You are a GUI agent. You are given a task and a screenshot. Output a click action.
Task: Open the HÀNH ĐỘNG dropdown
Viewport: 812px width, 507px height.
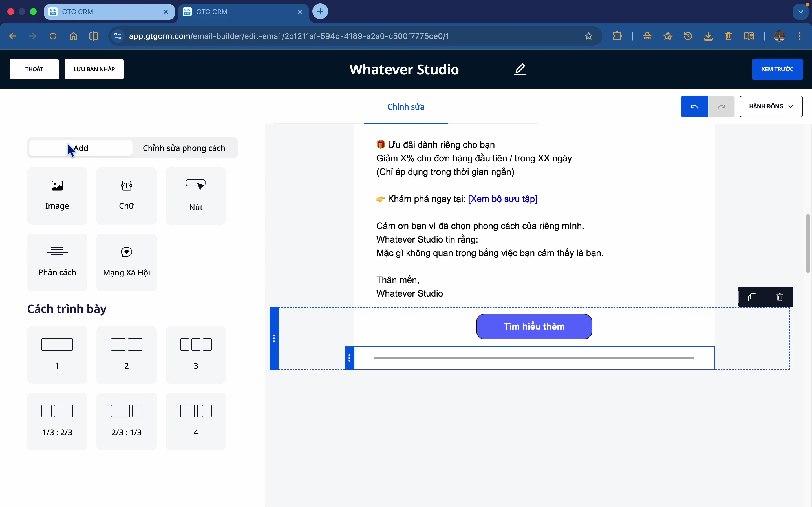pyautogui.click(x=771, y=106)
